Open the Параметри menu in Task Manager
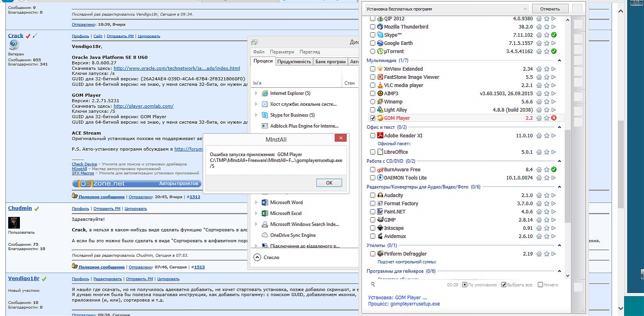 (x=282, y=52)
